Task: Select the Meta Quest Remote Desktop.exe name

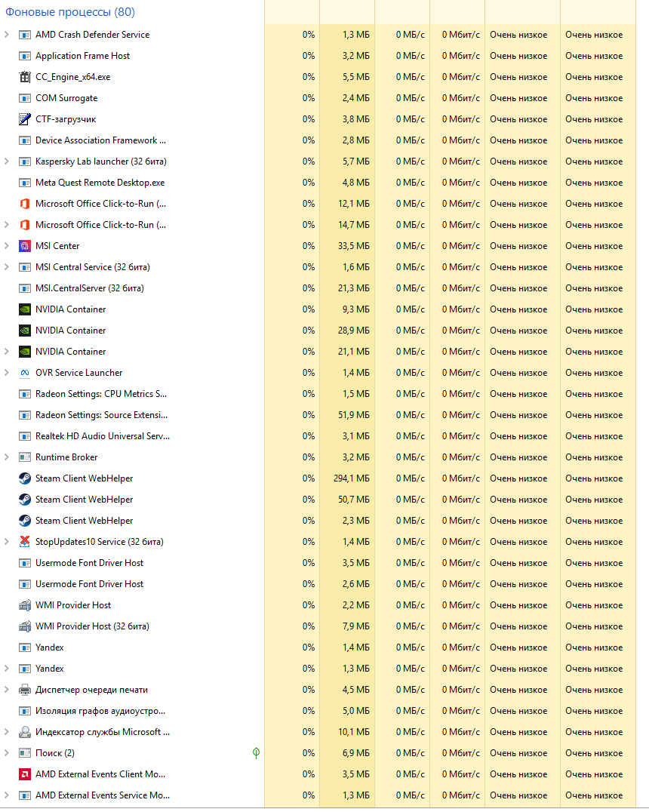Action: 100,183
